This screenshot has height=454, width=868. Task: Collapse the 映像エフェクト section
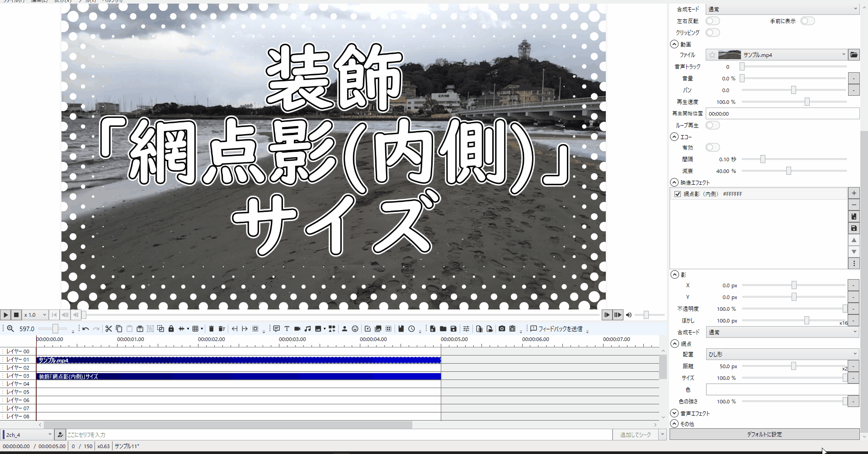[x=674, y=183]
